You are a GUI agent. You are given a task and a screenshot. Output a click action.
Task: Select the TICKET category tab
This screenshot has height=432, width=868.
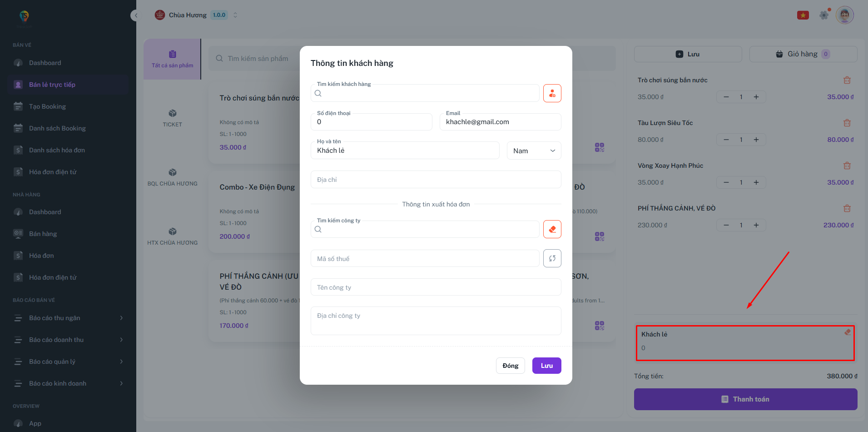point(172,118)
